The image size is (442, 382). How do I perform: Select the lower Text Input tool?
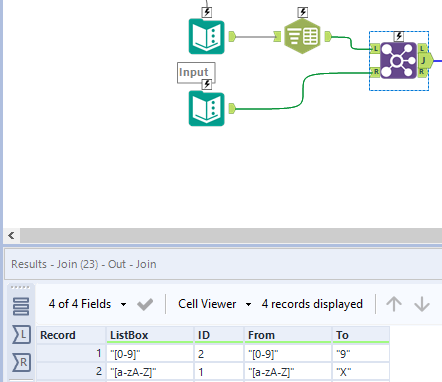tap(206, 108)
